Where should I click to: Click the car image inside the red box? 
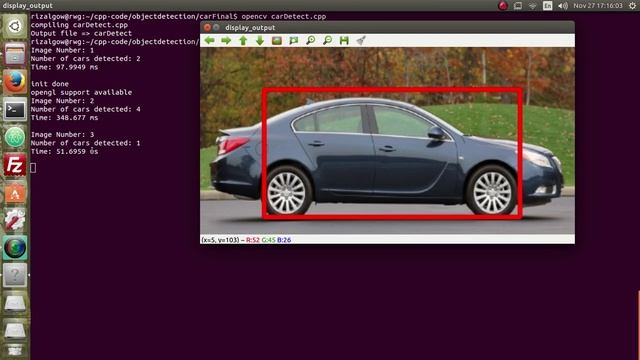click(x=392, y=153)
